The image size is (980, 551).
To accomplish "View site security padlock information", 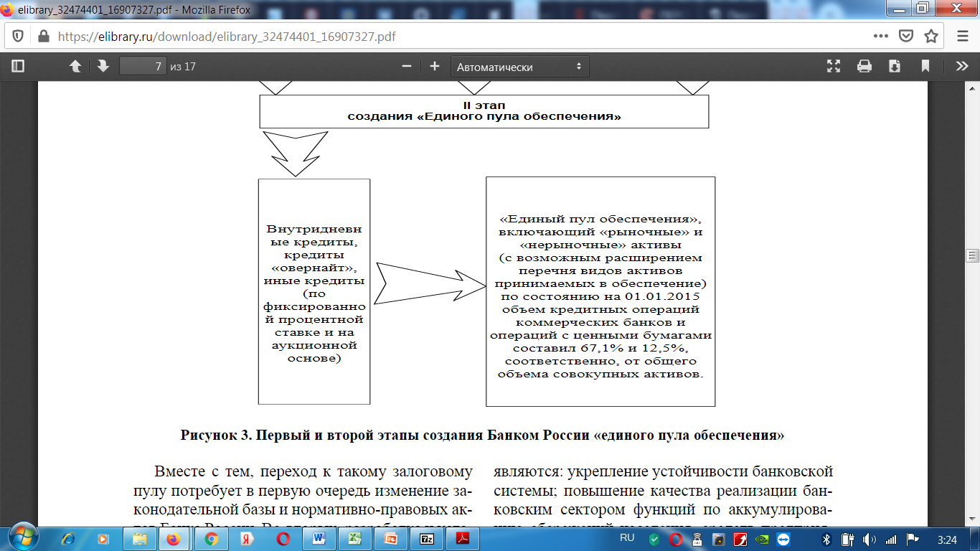I will pos(42,36).
